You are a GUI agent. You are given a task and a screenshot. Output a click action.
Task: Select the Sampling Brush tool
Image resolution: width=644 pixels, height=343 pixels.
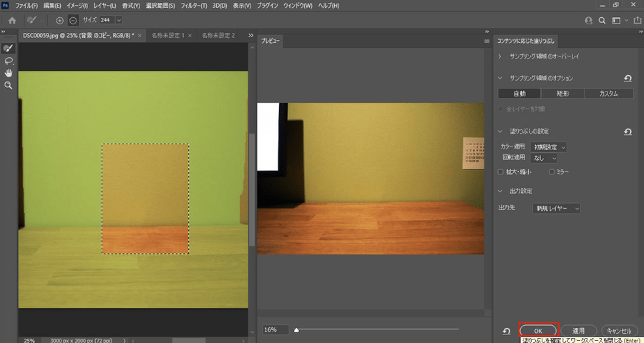(9, 49)
